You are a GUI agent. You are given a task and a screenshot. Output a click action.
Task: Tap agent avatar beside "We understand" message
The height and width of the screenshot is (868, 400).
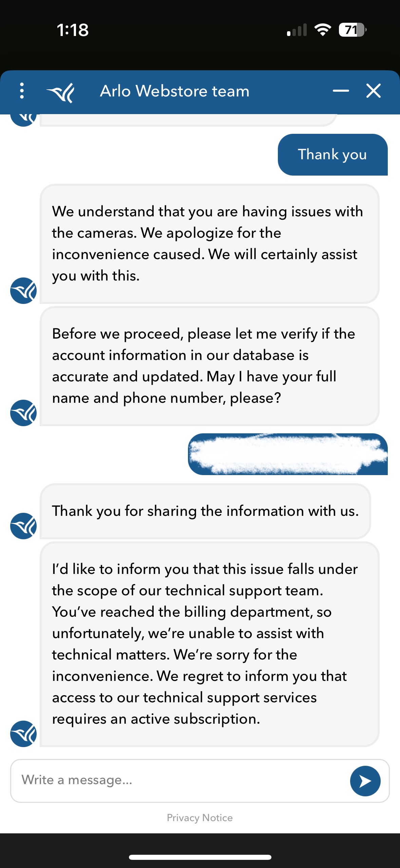(x=23, y=291)
